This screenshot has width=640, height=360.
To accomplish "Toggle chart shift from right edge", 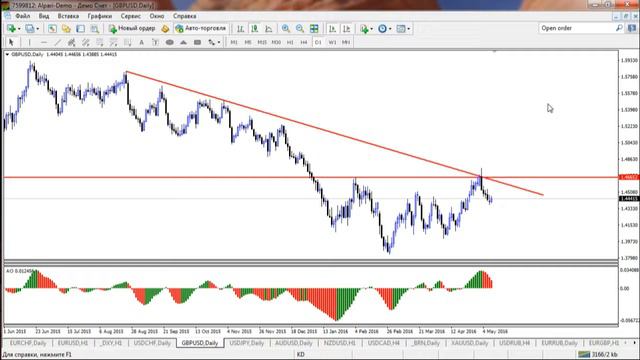I will pos(347,29).
